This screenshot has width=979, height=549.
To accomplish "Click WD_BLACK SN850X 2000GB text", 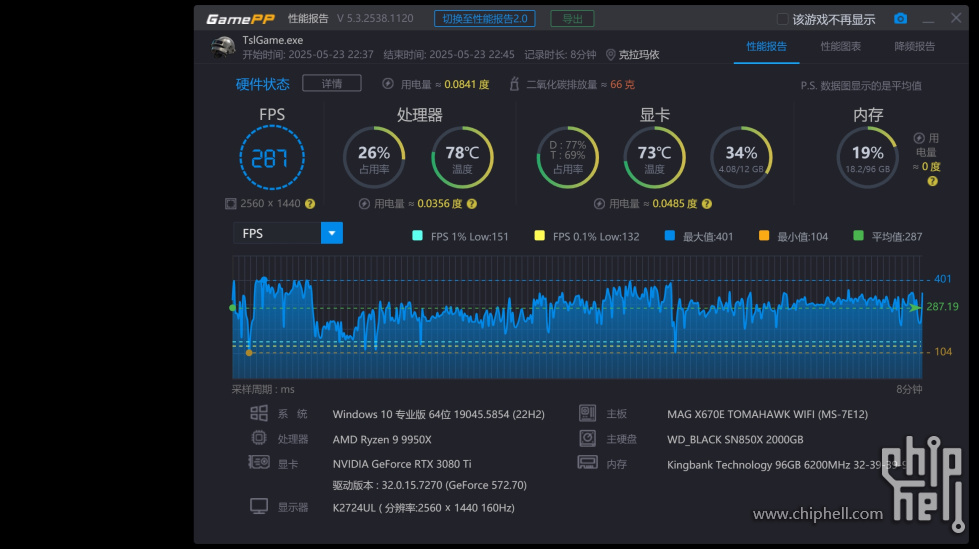I will [x=735, y=440].
